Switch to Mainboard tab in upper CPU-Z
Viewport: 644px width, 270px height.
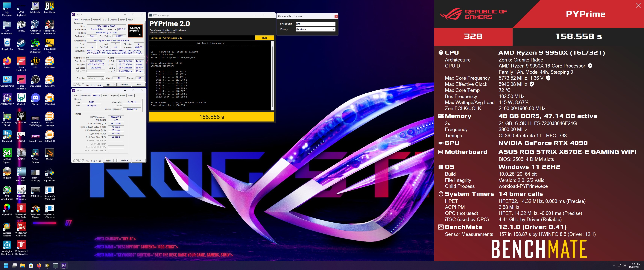[86, 19]
